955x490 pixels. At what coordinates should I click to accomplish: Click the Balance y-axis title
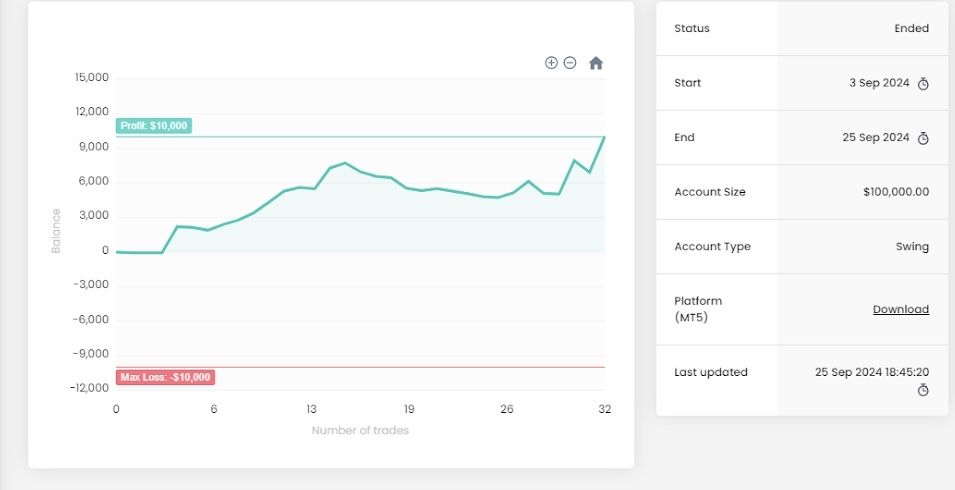pyautogui.click(x=56, y=230)
